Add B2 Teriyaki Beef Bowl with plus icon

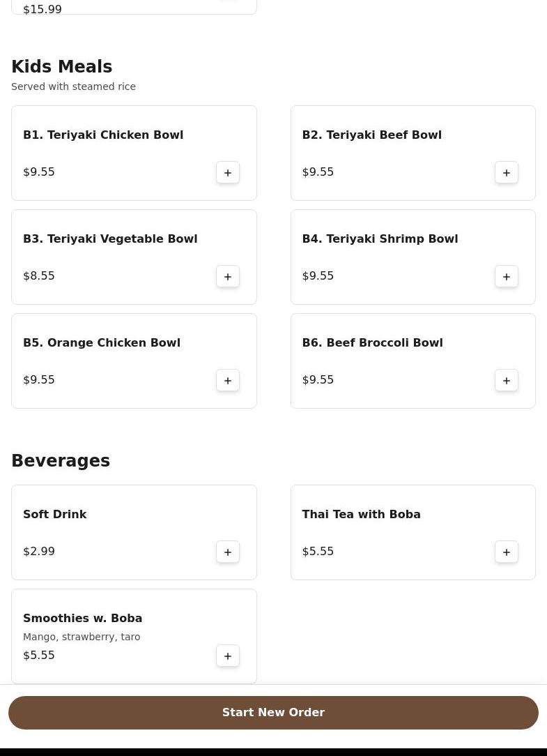point(506,172)
